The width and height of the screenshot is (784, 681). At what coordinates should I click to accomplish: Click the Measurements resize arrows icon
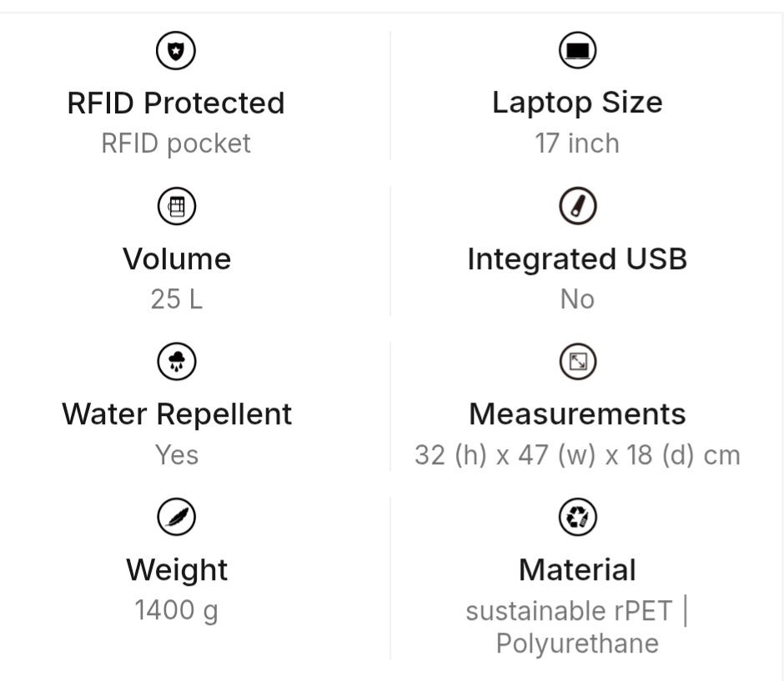(x=577, y=361)
